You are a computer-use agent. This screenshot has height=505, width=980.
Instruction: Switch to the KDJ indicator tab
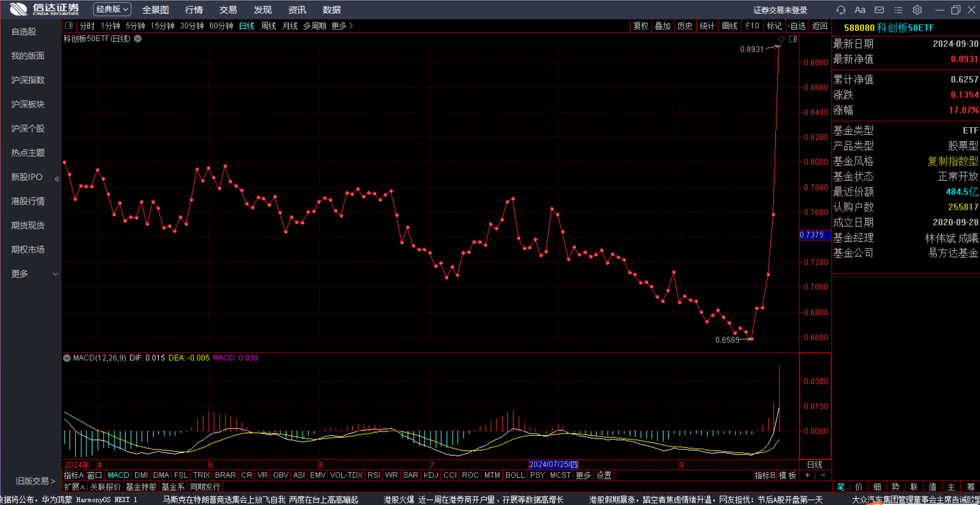tap(431, 475)
